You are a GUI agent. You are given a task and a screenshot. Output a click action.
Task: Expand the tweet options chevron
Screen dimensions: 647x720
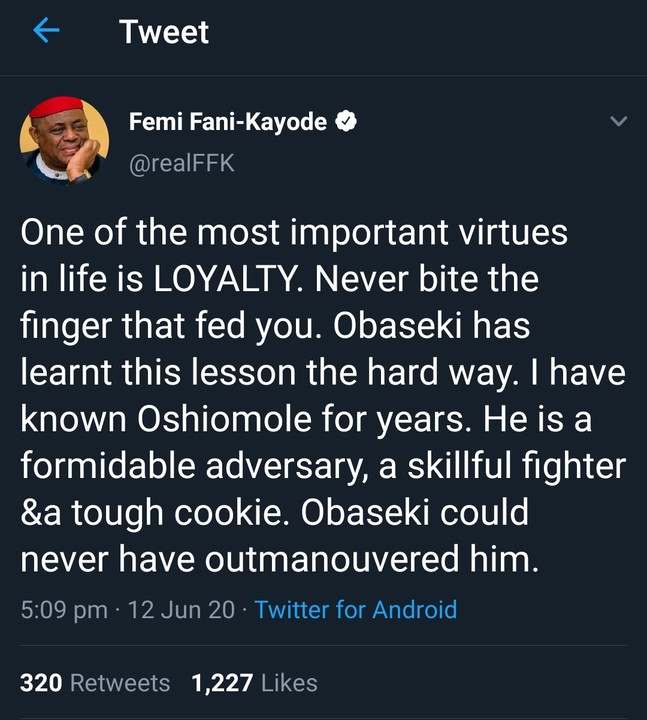coord(618,122)
